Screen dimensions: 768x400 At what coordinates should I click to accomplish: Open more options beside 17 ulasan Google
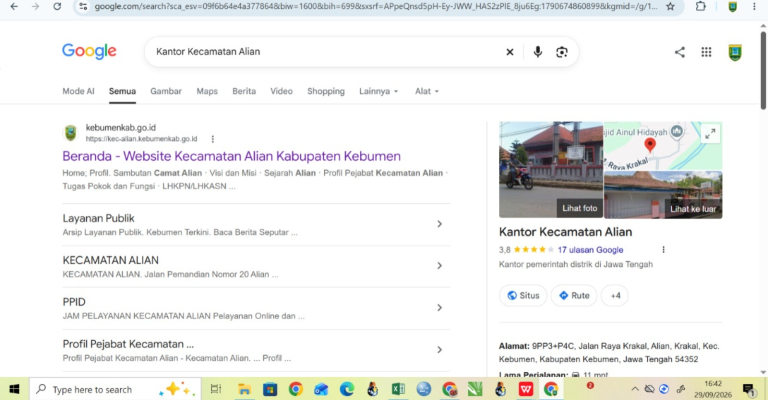point(664,250)
